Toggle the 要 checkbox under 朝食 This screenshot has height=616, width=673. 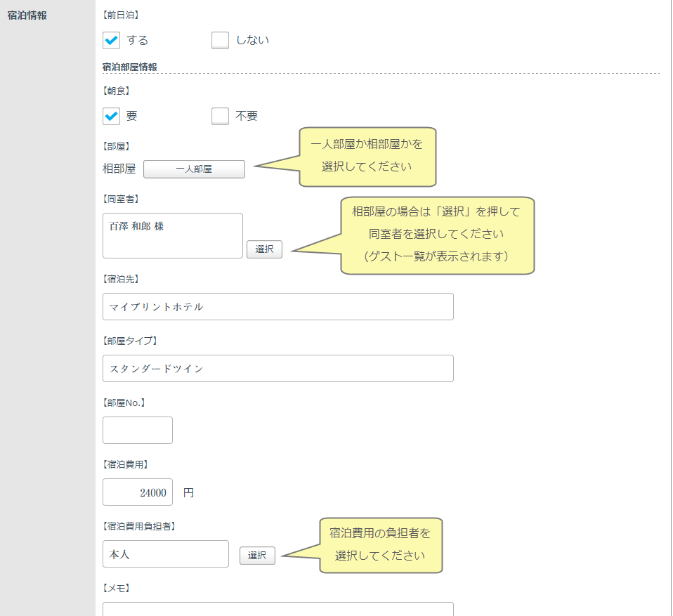click(x=112, y=116)
